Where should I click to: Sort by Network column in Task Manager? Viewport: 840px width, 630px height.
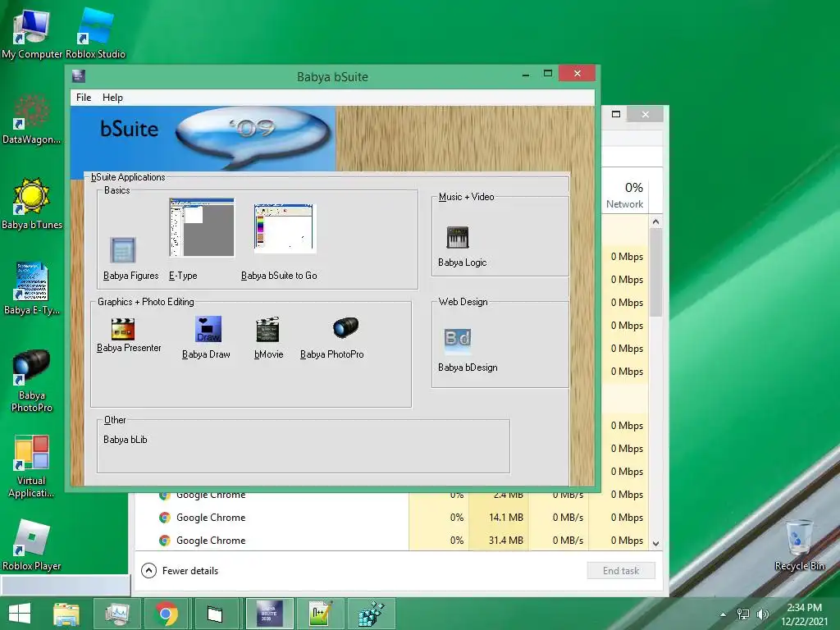[x=626, y=195]
